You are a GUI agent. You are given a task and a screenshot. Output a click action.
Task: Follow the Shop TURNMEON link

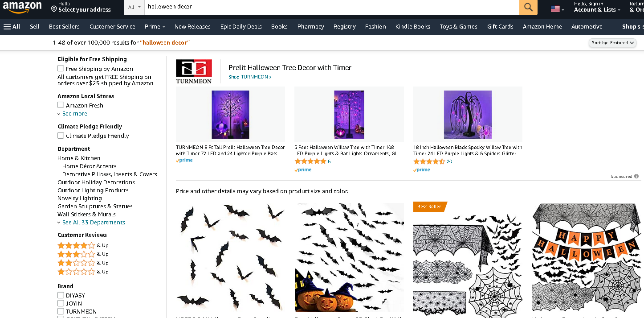[x=249, y=77]
